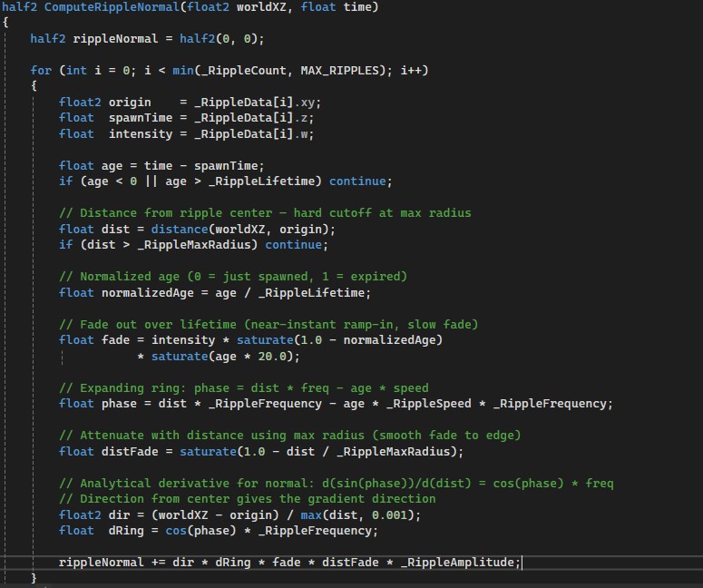Click 'origin' in its float2 declaration
The width and height of the screenshot is (703, 588).
(130, 103)
